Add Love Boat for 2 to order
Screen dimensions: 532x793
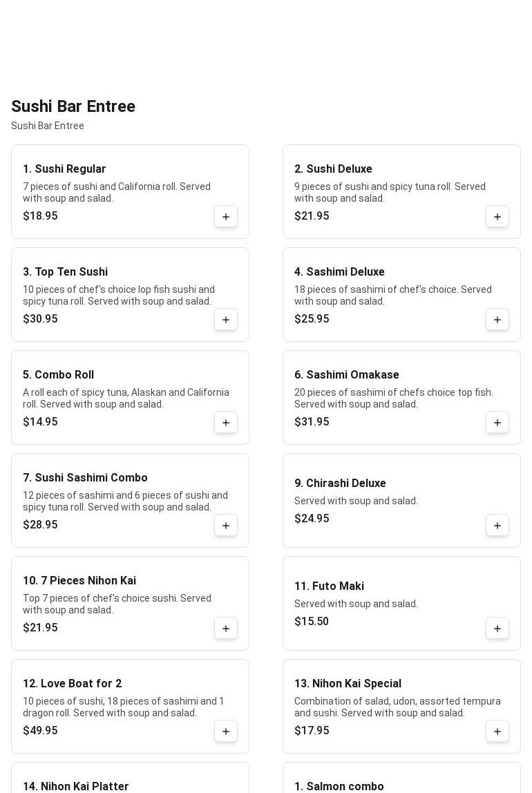pyautogui.click(x=226, y=732)
